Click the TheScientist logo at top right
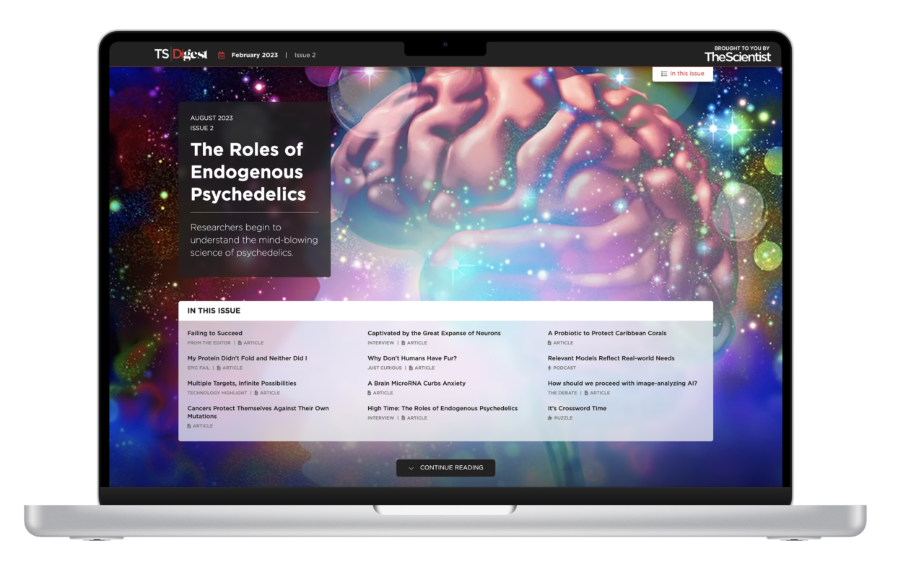Screen dimensions: 924x572 click(x=738, y=55)
